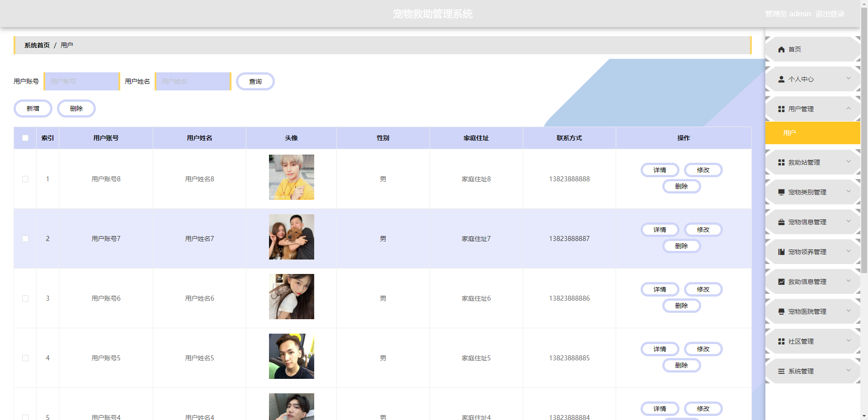
Task: Click 系统首页 in the breadcrumb
Action: [36, 45]
